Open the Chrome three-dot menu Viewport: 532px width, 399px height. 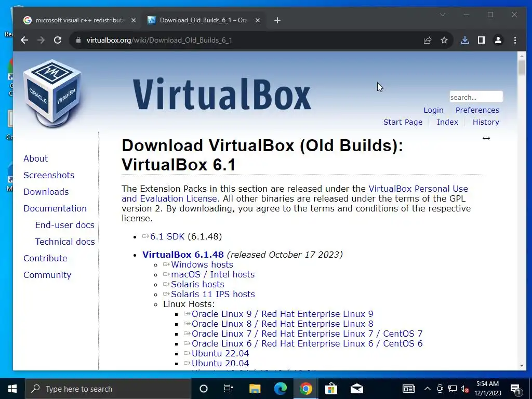(x=515, y=40)
